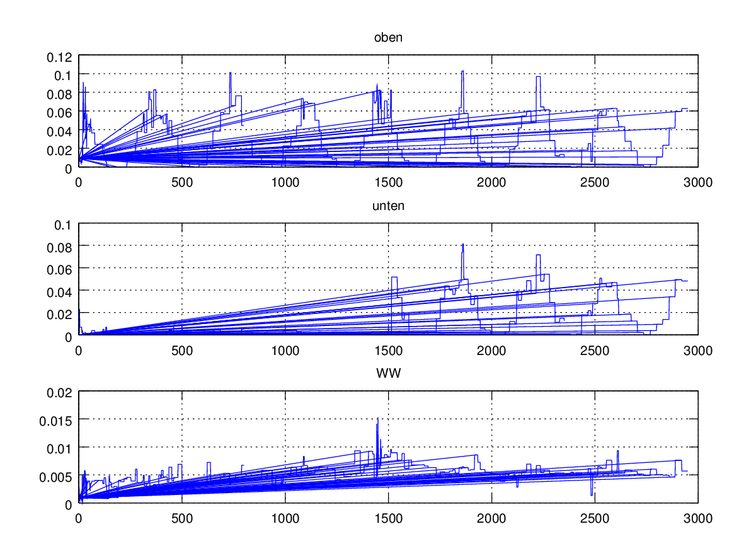This screenshot has height=541, width=756.
Task: Click the 0.08 y-axis label in unten plot
Action: coord(60,245)
